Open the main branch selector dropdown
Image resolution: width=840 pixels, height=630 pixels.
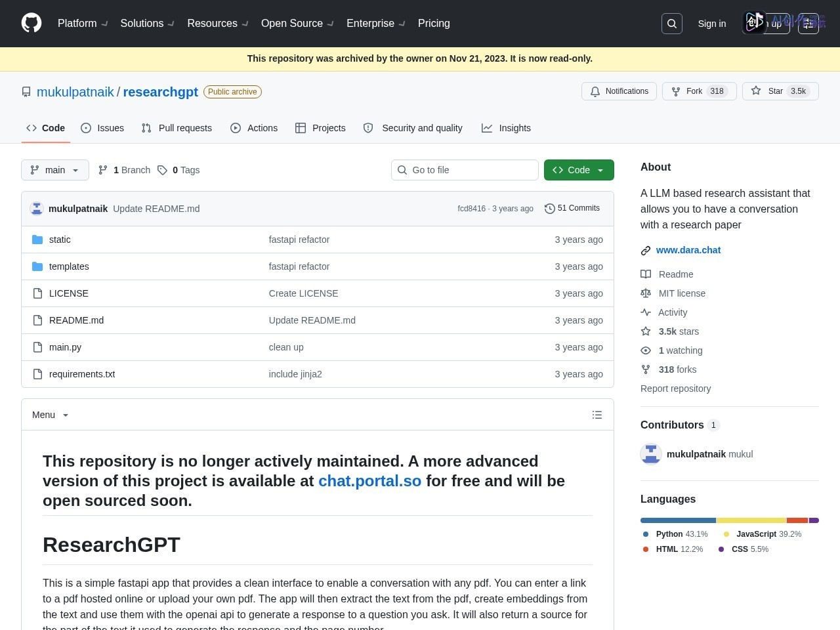(x=55, y=170)
